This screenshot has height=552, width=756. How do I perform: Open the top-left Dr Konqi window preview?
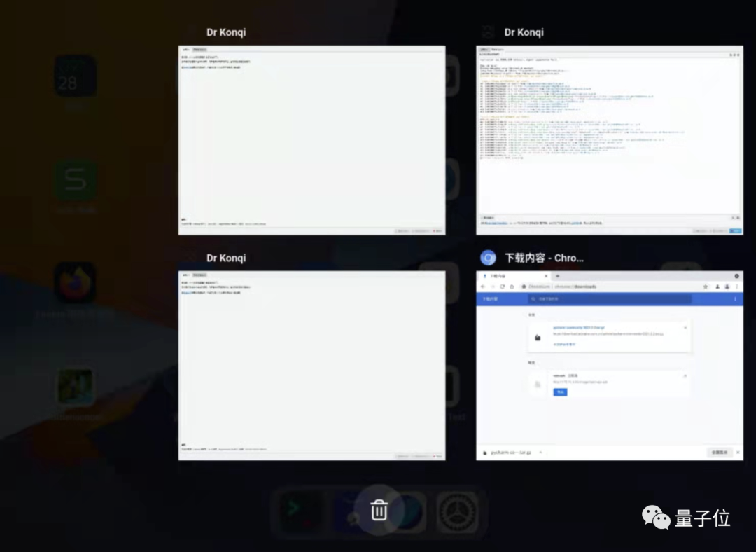311,140
